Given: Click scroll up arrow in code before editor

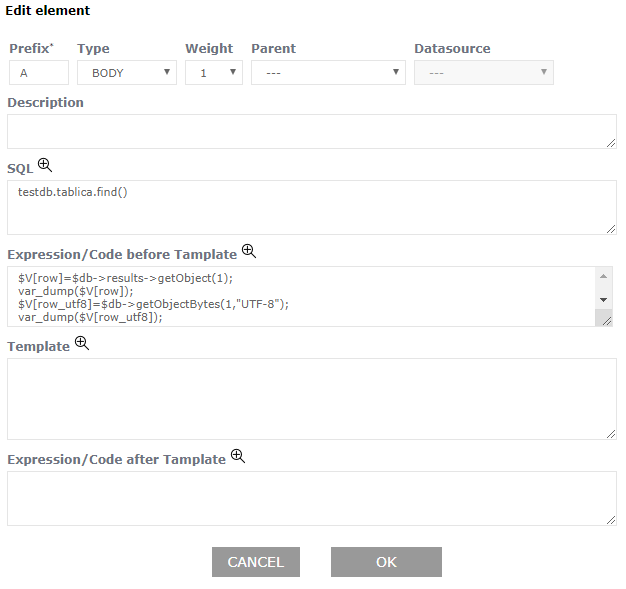Looking at the screenshot, I should (604, 277).
